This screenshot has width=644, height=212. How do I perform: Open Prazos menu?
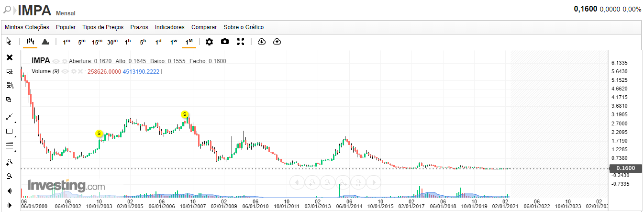(139, 27)
